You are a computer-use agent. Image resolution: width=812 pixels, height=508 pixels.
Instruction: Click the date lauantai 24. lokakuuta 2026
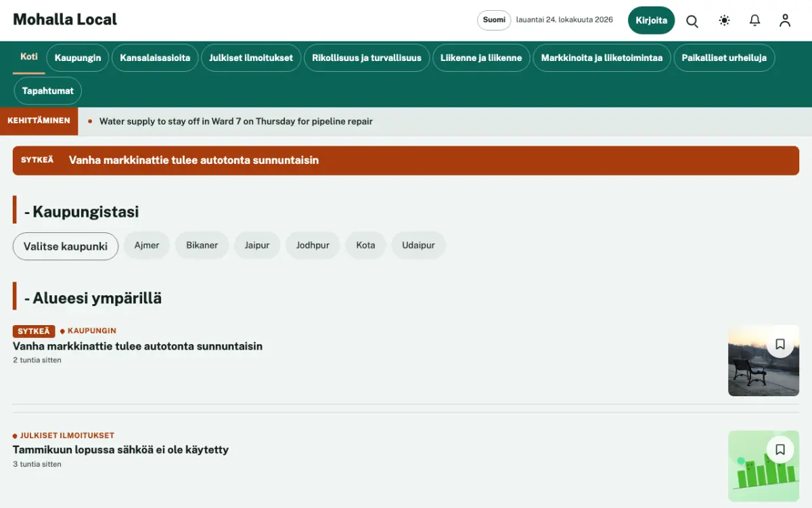[564, 20]
